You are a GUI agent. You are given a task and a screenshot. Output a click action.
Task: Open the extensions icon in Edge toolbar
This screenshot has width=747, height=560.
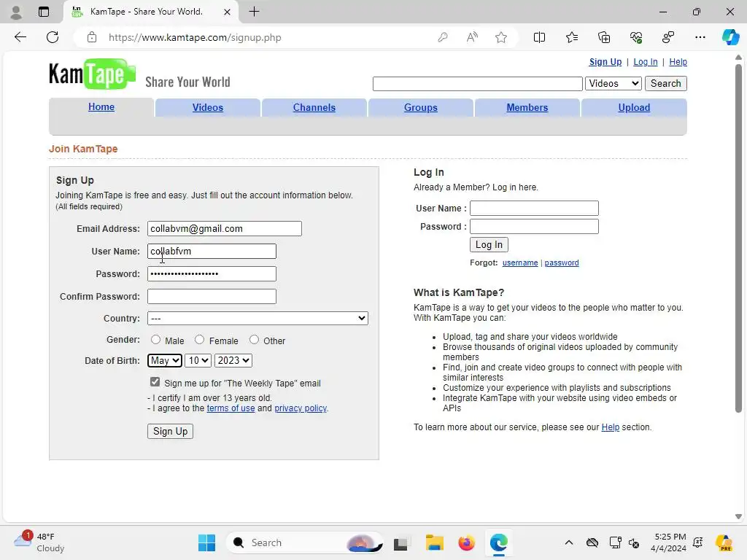pos(668,37)
